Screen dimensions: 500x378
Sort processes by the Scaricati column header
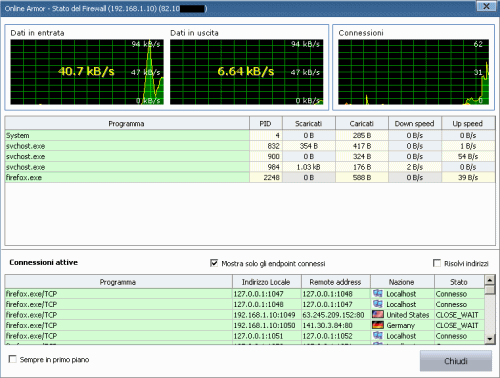[x=309, y=124]
